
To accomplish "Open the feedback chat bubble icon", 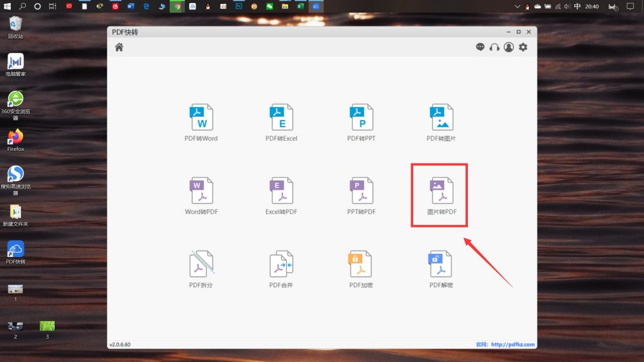I will pyautogui.click(x=480, y=47).
